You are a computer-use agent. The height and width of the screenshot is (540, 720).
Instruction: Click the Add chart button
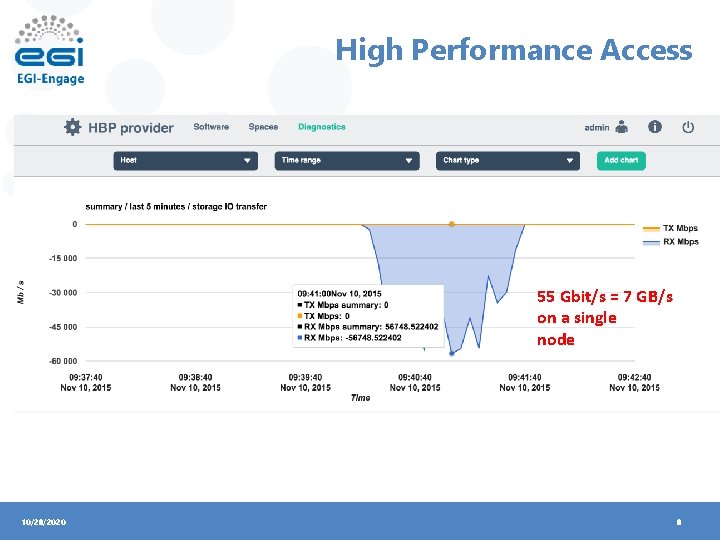[x=621, y=161]
